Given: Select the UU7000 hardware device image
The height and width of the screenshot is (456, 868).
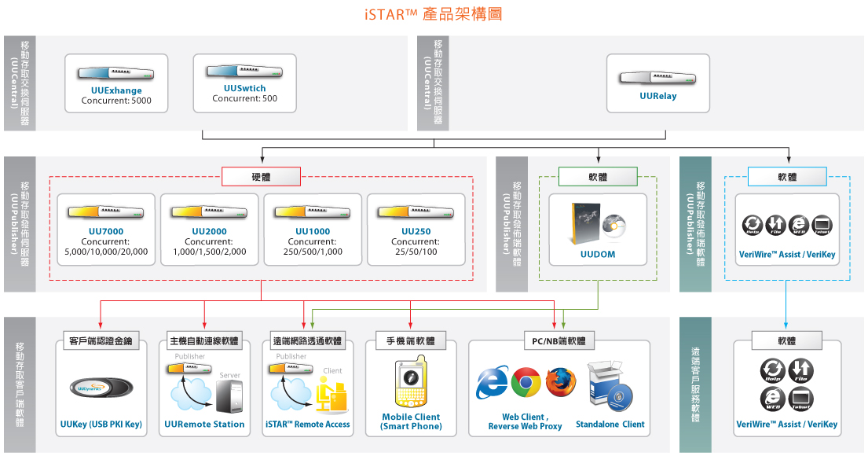Looking at the screenshot, I should pos(106,212).
